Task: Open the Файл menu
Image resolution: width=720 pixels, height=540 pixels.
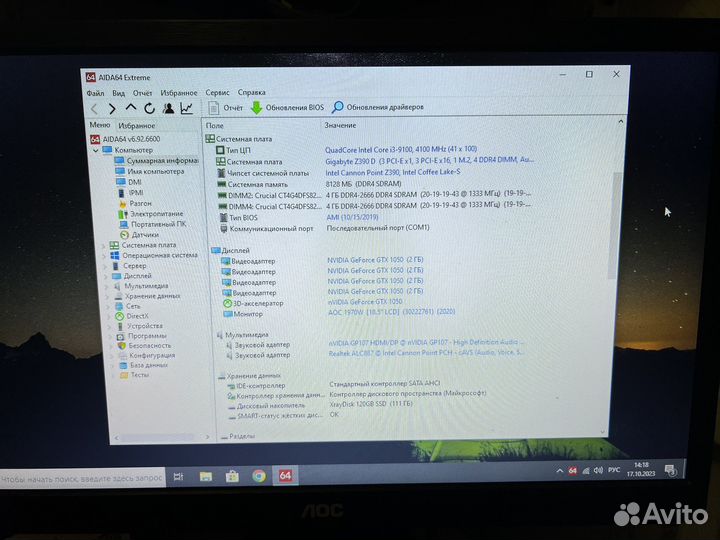Action: [x=96, y=93]
